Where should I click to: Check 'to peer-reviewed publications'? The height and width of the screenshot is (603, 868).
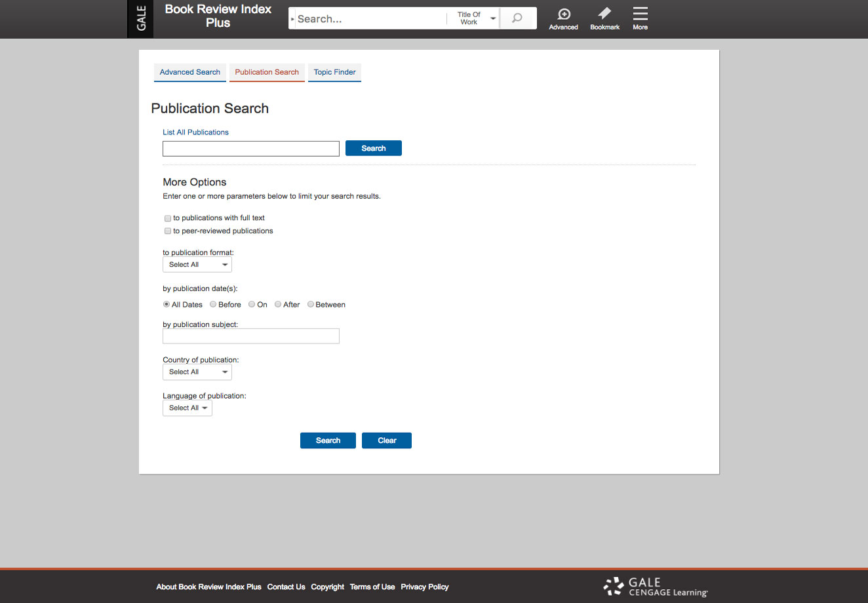[168, 231]
